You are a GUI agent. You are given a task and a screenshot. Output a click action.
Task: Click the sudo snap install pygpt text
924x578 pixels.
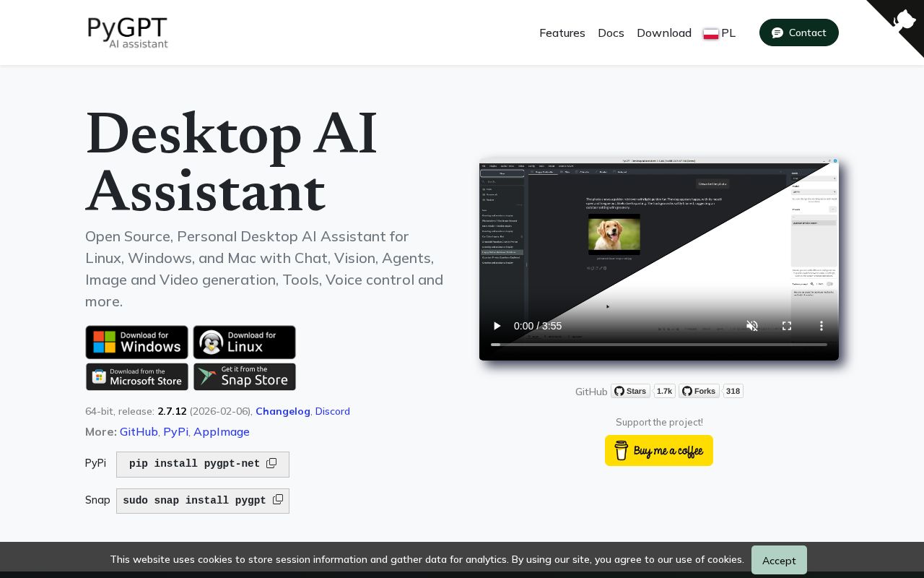point(194,500)
